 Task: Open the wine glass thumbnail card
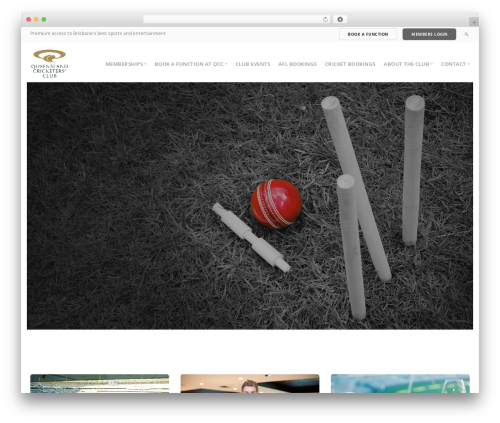pos(400,384)
